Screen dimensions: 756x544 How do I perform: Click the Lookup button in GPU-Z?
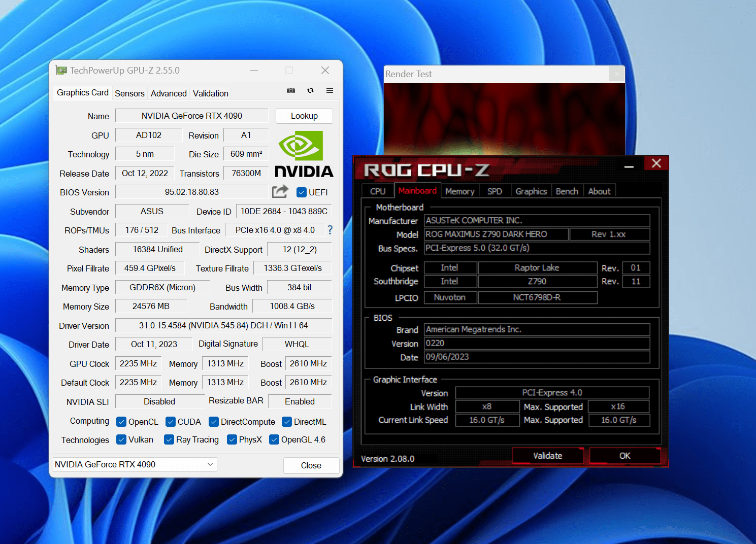(304, 116)
